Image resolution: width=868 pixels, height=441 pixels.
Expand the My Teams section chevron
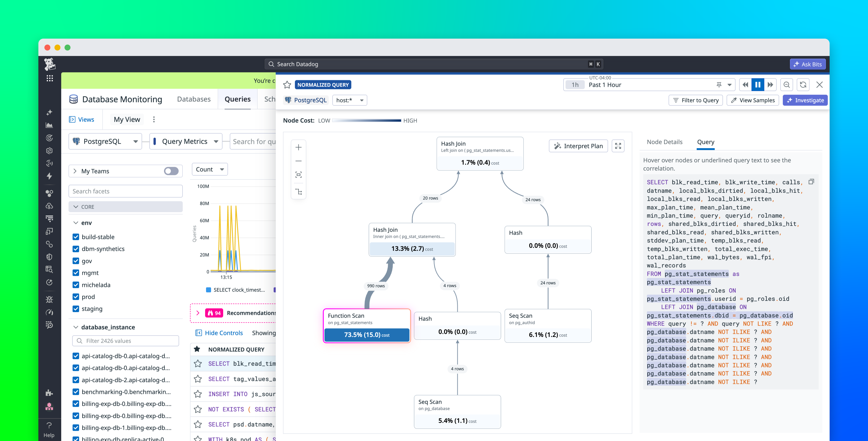(75, 171)
